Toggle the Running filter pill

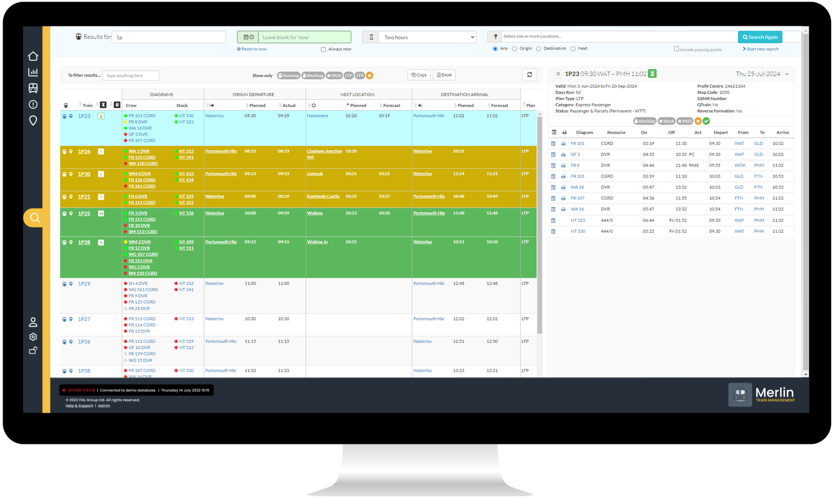pos(288,75)
